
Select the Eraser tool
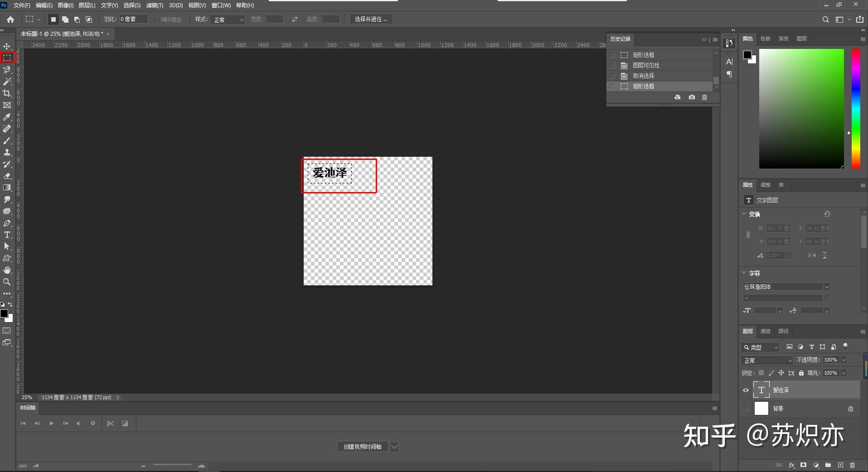click(x=7, y=176)
